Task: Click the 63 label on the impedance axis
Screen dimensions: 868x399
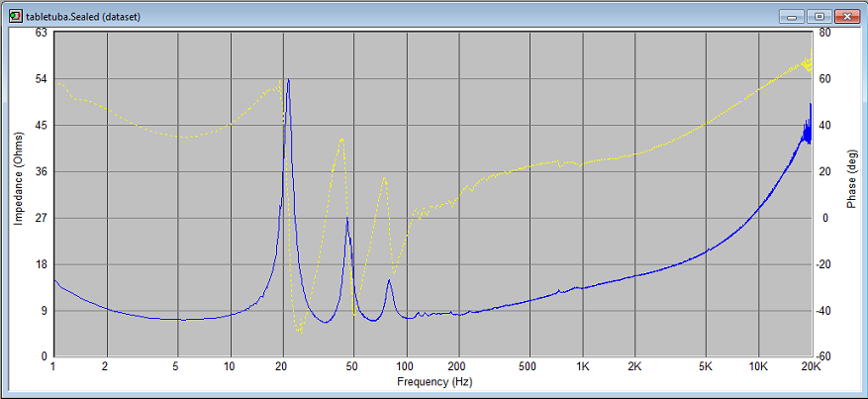Action: (41, 33)
